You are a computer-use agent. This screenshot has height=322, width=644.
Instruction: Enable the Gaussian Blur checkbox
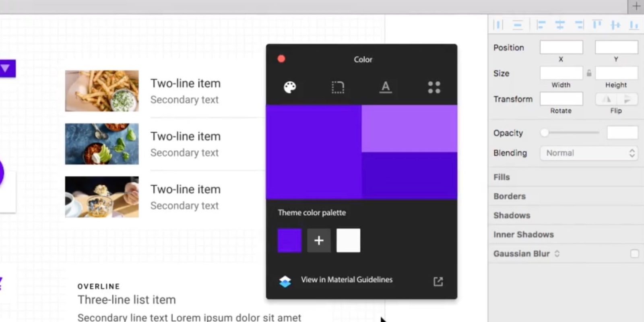point(634,254)
